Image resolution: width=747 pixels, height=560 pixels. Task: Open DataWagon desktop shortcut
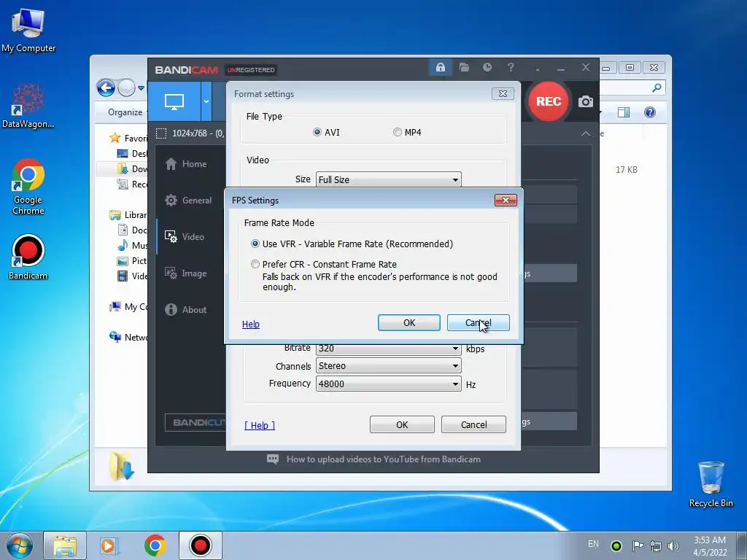pyautogui.click(x=28, y=106)
